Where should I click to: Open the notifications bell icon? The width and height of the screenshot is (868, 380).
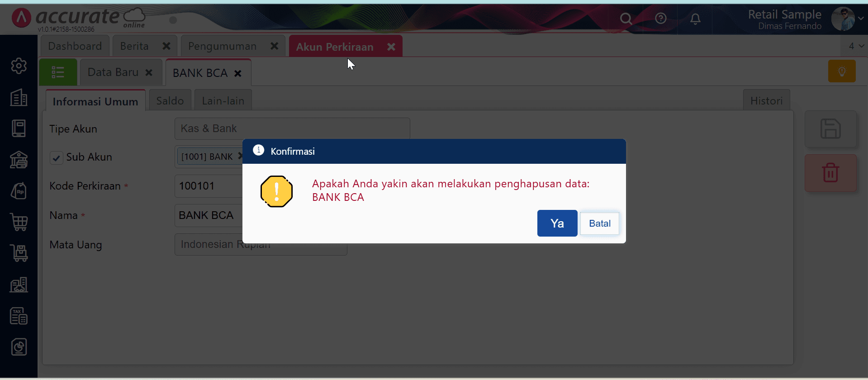696,19
